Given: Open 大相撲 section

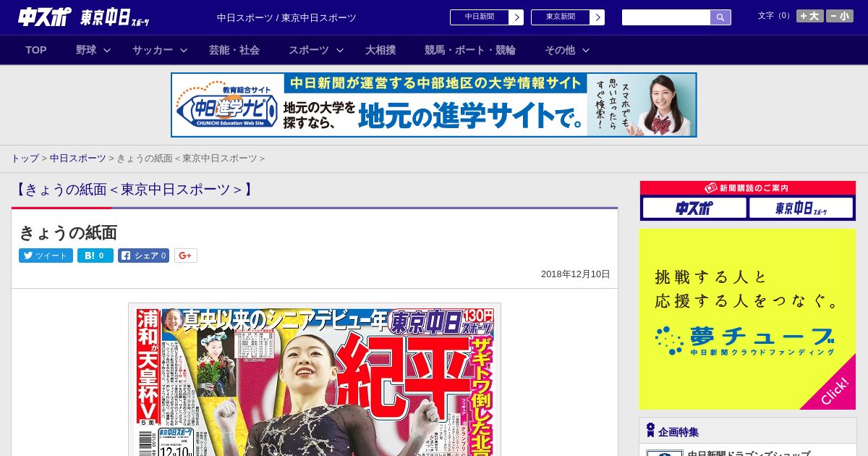Looking at the screenshot, I should (x=380, y=50).
